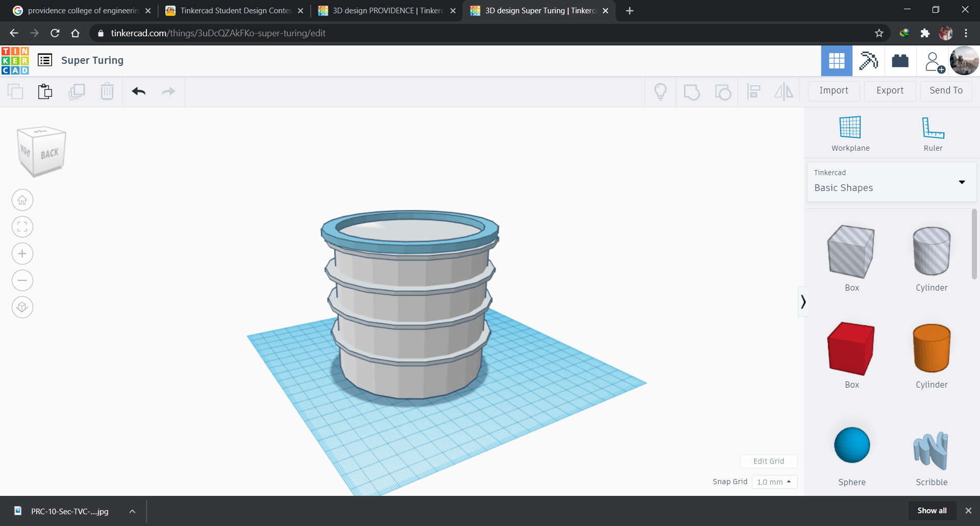The height and width of the screenshot is (526, 980).
Task: Click the Export button
Action: pyautogui.click(x=890, y=91)
